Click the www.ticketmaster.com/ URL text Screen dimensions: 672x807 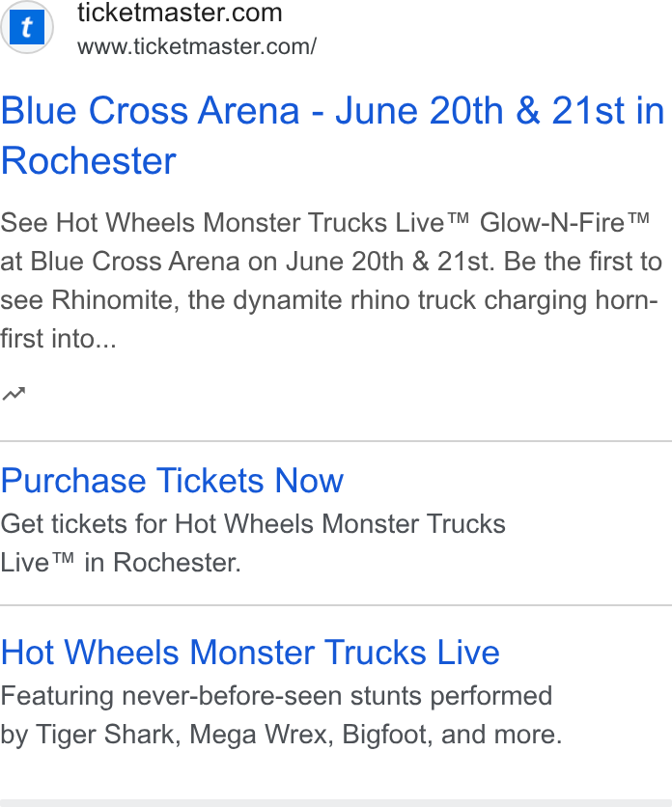click(x=197, y=47)
